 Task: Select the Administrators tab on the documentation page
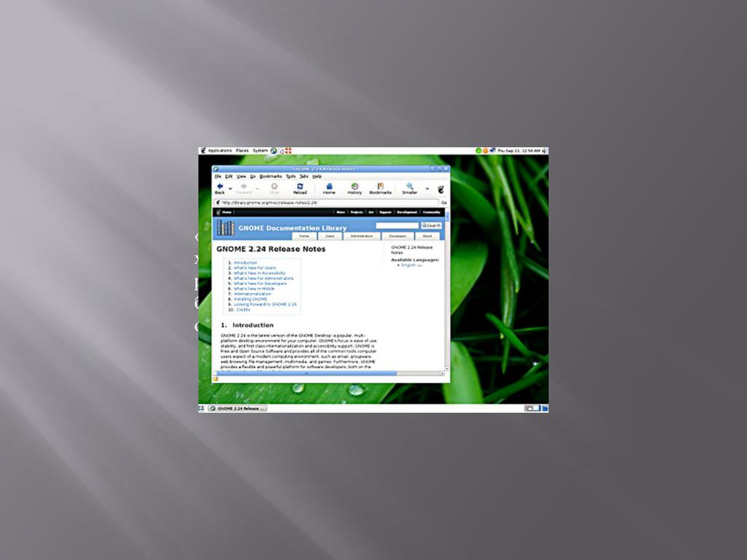(x=361, y=236)
